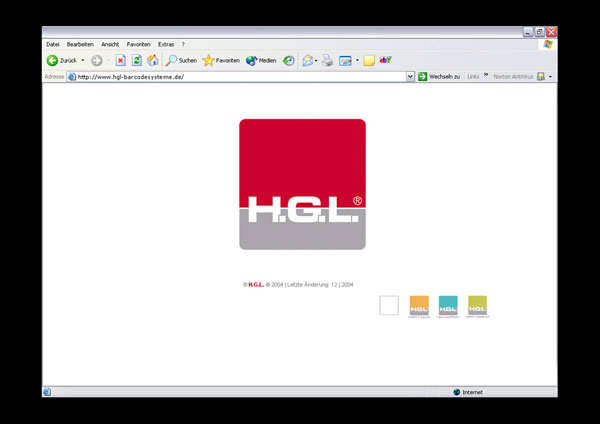Viewport: 600px width, 424px height.
Task: Open the orange HGL tile link
Action: tap(419, 305)
